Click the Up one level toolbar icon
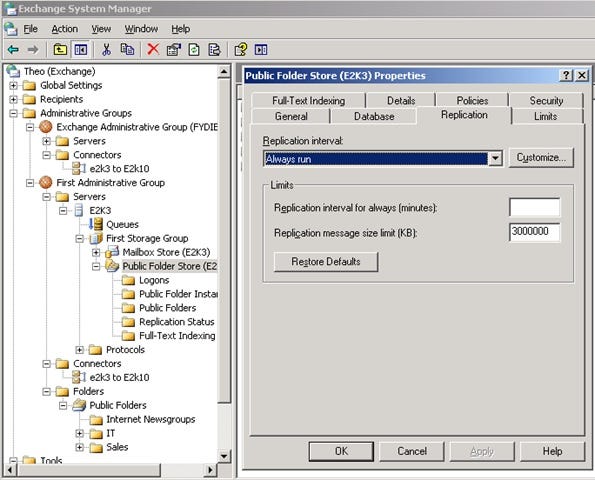Image resolution: width=595 pixels, height=480 pixels. pos(60,49)
